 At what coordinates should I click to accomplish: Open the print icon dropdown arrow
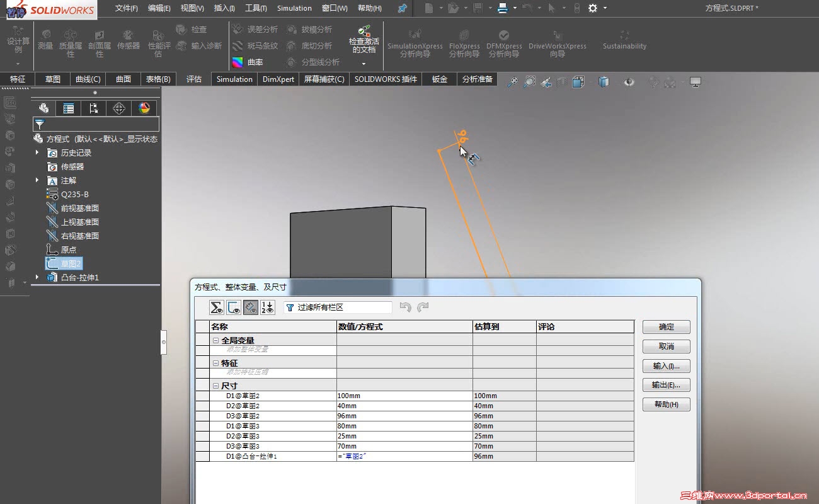pos(515,8)
